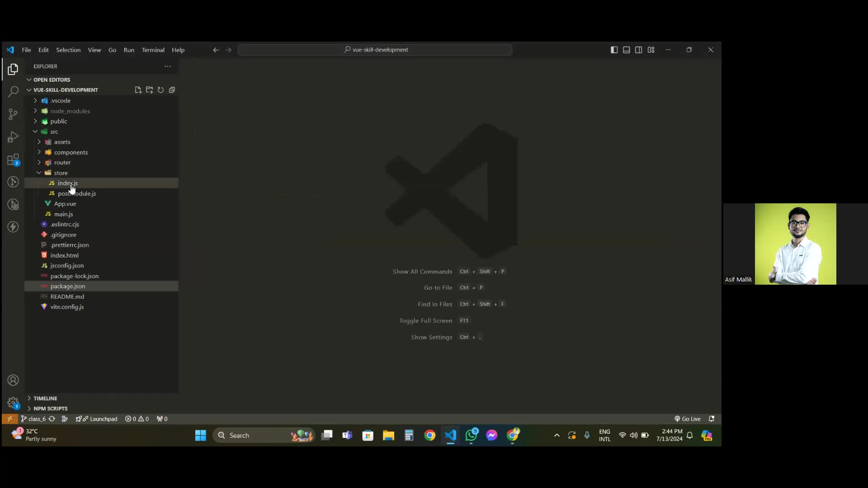
Task: Start Go Live server
Action: [x=688, y=419]
